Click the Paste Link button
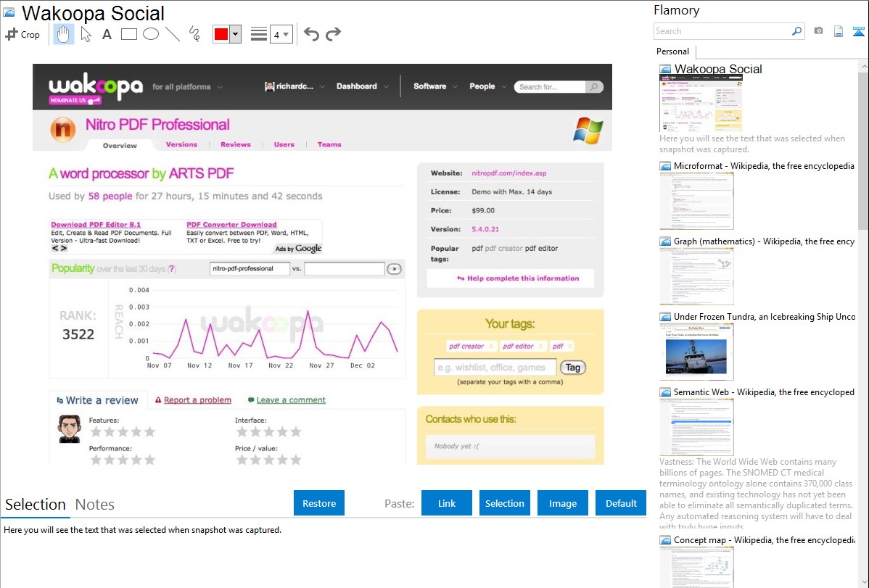Viewport: 869px width, 588px height. [447, 503]
